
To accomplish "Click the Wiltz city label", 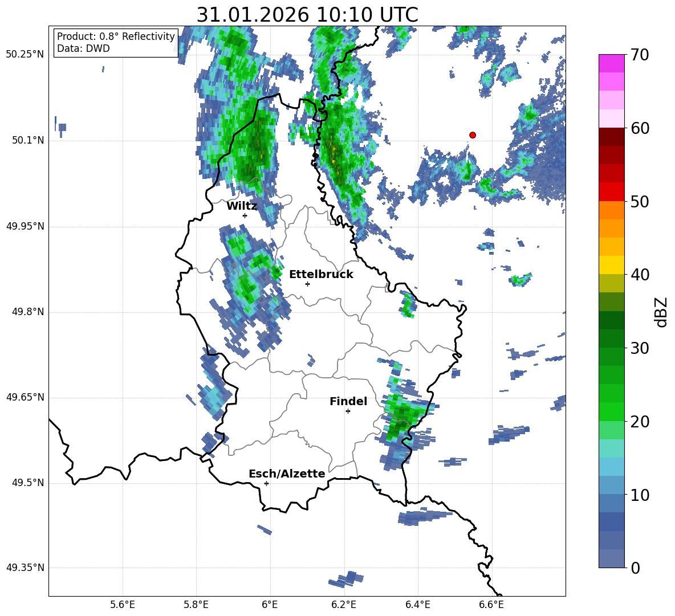I will point(242,206).
